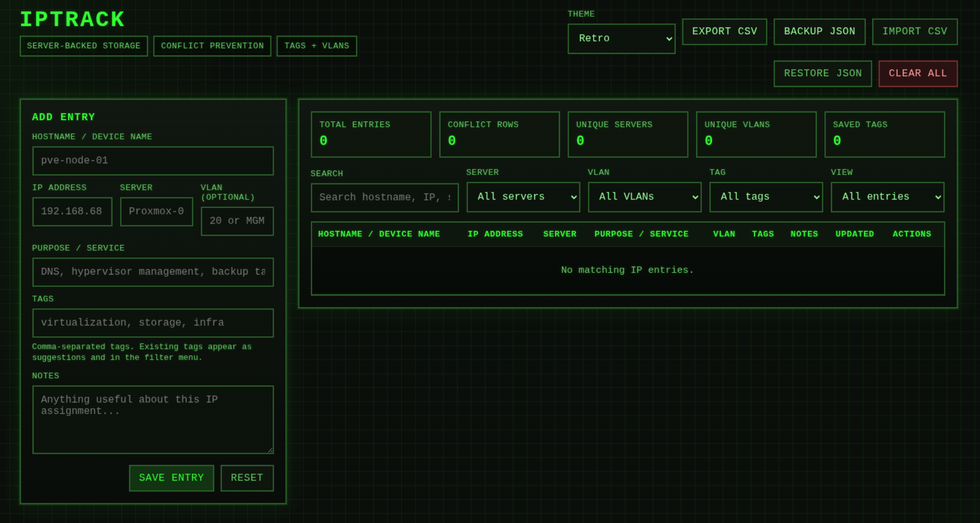Viewport: 980px width, 523px height.
Task: Click into the Notes textarea
Action: coord(153,420)
